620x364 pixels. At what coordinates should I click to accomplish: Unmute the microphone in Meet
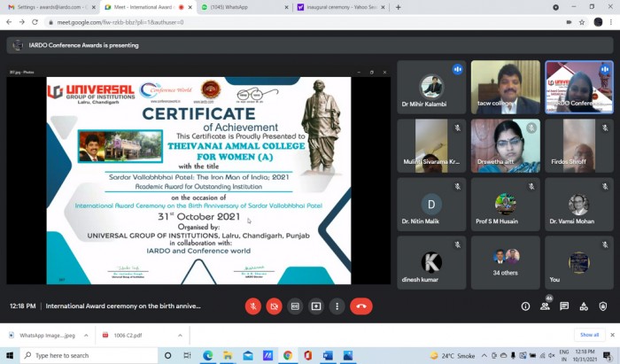pos(253,306)
